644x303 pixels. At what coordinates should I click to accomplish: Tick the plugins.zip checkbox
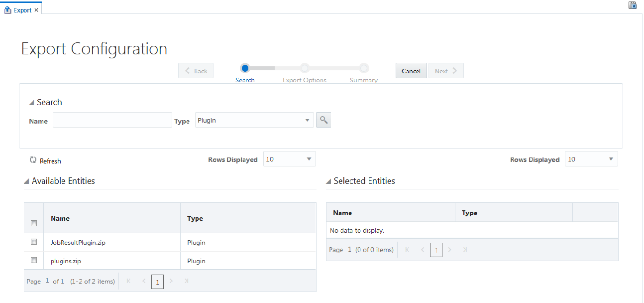click(x=34, y=260)
